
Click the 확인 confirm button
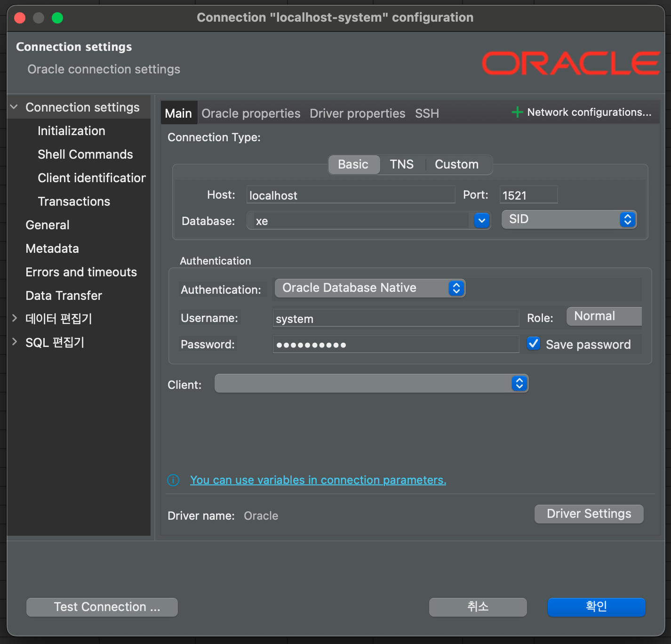tap(597, 607)
